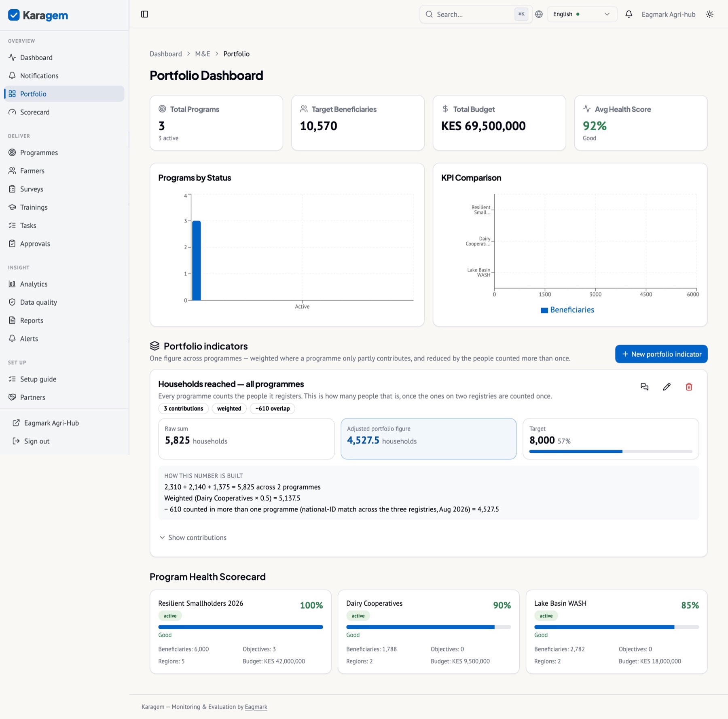The width and height of the screenshot is (728, 719).
Task: Click Sign out
Action: pos(64,441)
